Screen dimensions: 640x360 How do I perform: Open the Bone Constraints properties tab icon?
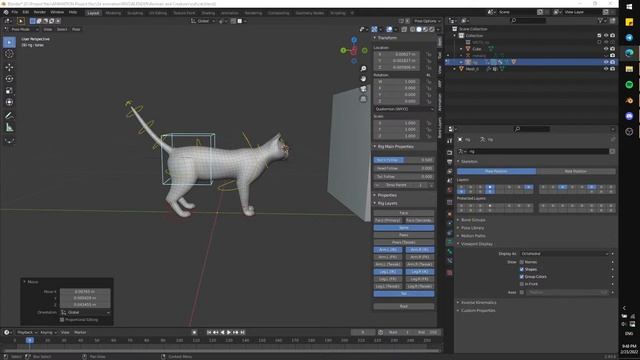click(x=449, y=261)
